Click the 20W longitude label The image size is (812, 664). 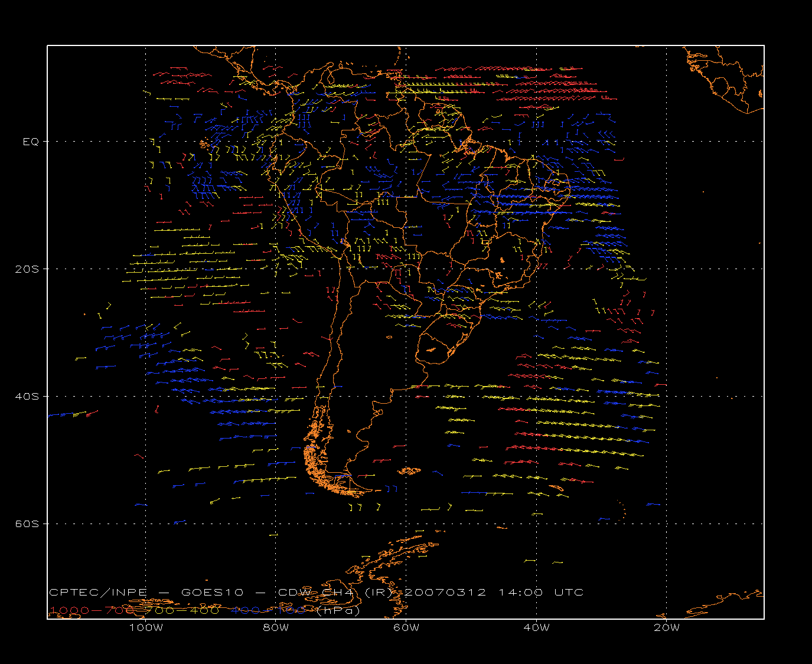tap(667, 628)
